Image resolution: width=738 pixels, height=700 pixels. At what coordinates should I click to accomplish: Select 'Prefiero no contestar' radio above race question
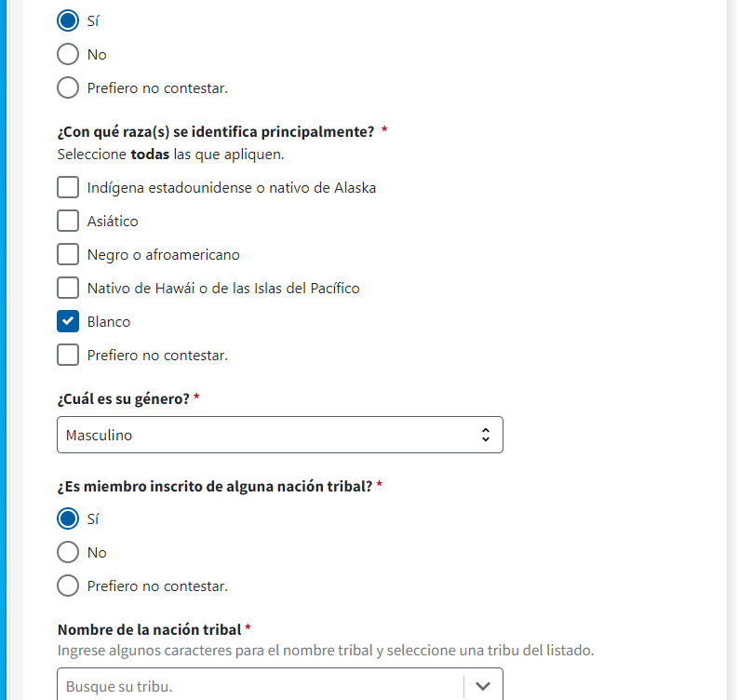click(x=68, y=87)
